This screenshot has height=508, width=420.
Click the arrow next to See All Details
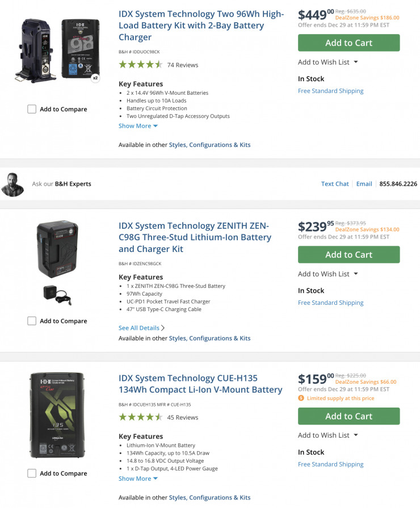pos(163,328)
